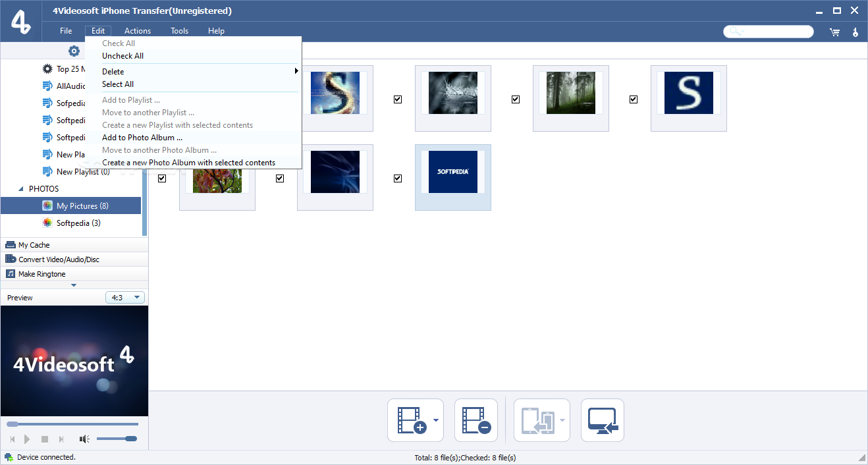
Task: Uncheck the checkbox beside the blue abstract photo
Action: [280, 178]
